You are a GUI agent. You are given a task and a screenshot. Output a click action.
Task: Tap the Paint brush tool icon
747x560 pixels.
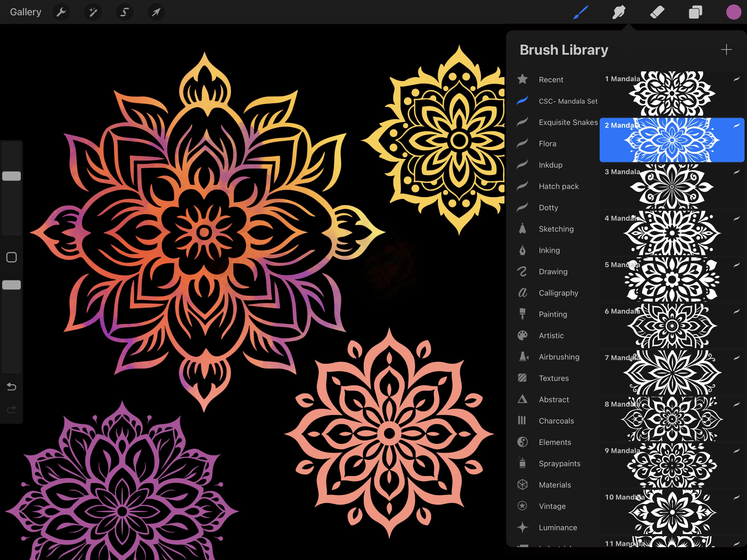pyautogui.click(x=580, y=12)
